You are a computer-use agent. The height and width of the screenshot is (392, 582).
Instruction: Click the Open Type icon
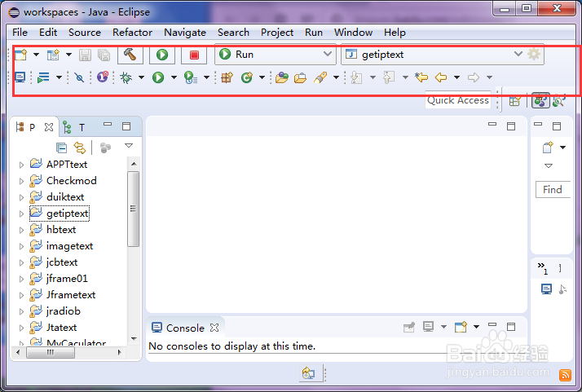pos(282,77)
